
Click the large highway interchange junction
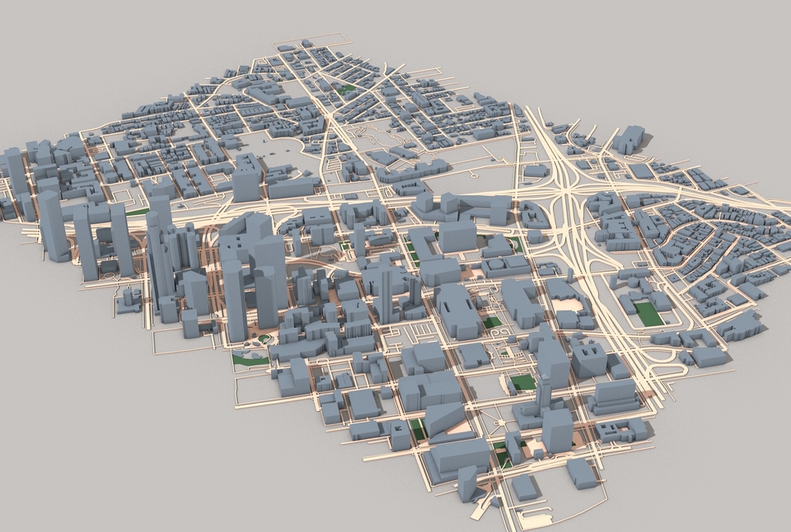[565, 192]
